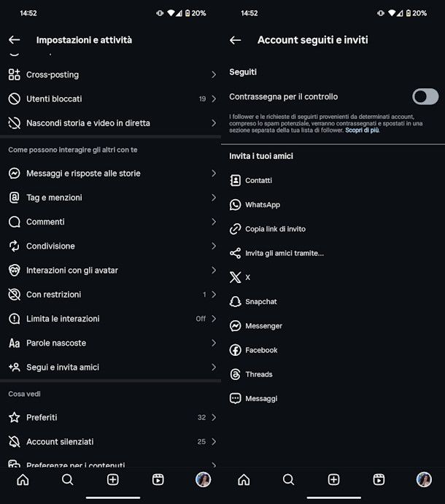Go back from Account seguiti e inviti

pyautogui.click(x=235, y=40)
